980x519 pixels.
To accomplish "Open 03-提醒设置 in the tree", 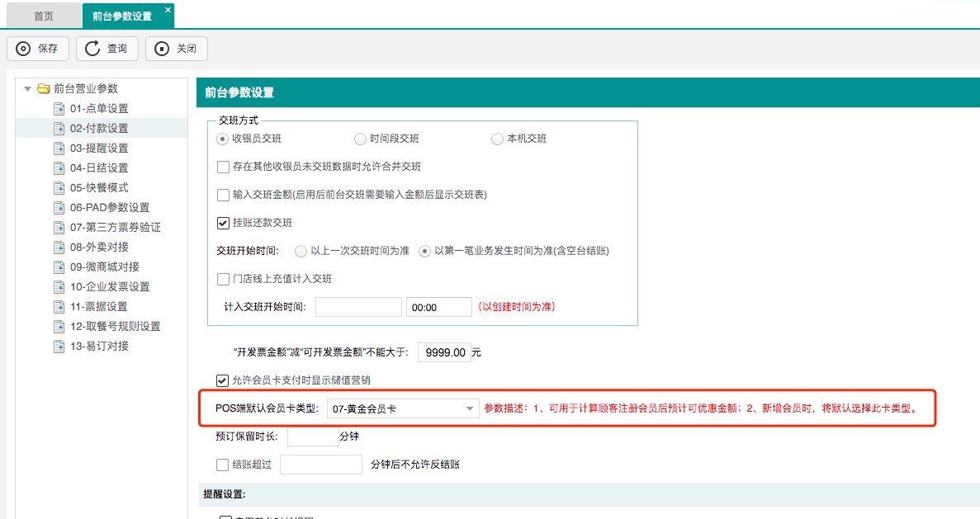I will pyautogui.click(x=99, y=149).
